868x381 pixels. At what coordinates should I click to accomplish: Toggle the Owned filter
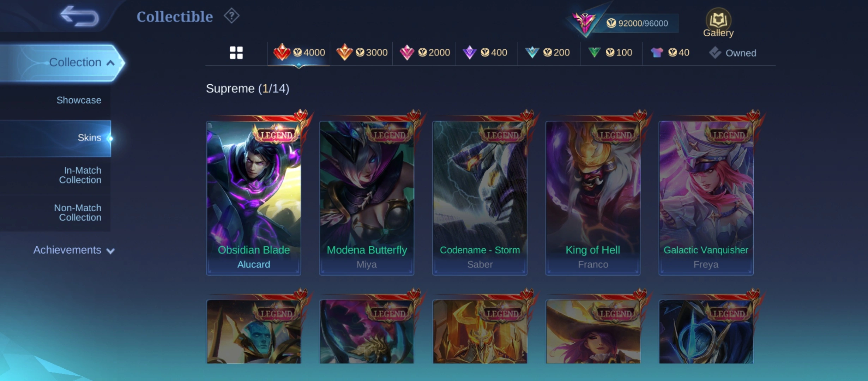click(733, 53)
